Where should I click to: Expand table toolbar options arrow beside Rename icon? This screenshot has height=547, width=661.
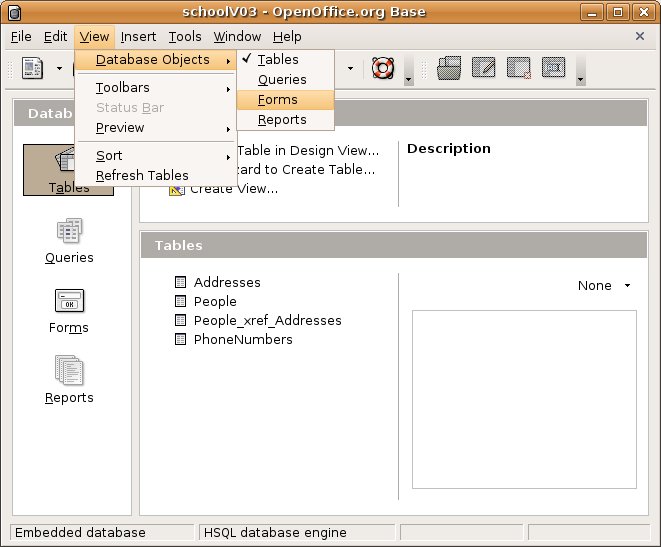580,70
